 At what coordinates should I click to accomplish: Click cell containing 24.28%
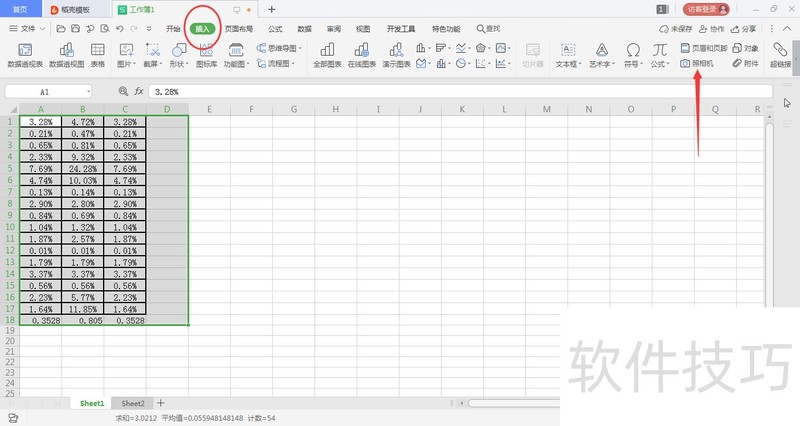coord(83,168)
